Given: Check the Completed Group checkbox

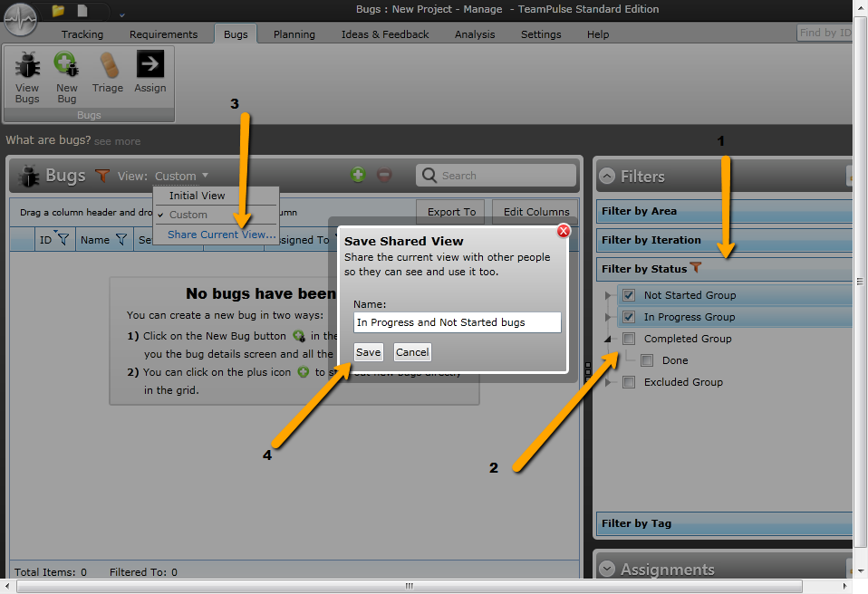Looking at the screenshot, I should coord(629,339).
